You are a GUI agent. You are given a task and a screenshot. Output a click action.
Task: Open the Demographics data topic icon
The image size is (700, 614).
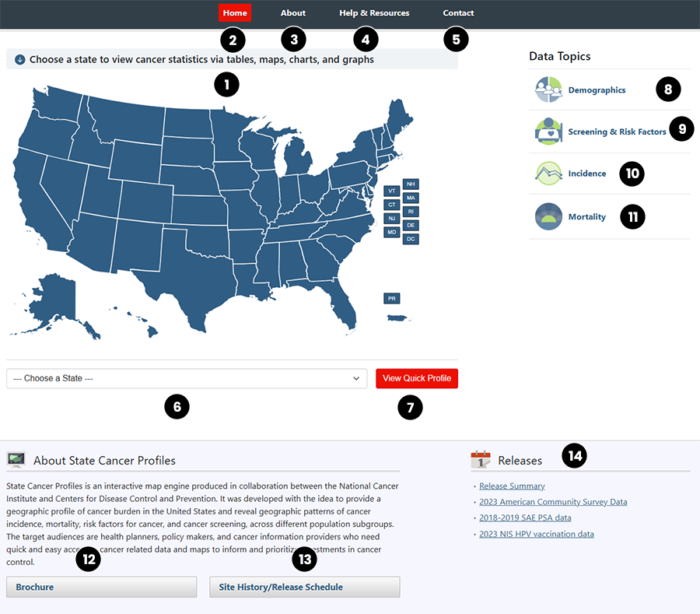548,89
